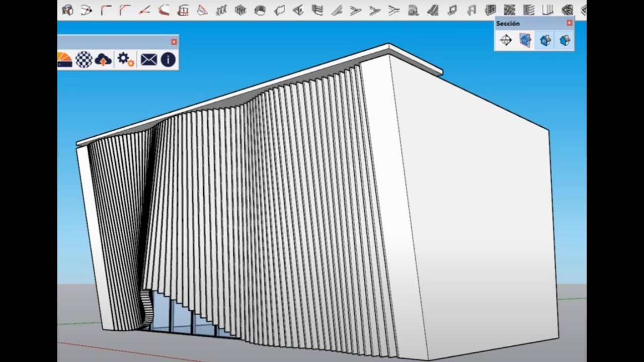Close the Sección toolbar
Viewport: 644px width, 362px height.
(569, 23)
